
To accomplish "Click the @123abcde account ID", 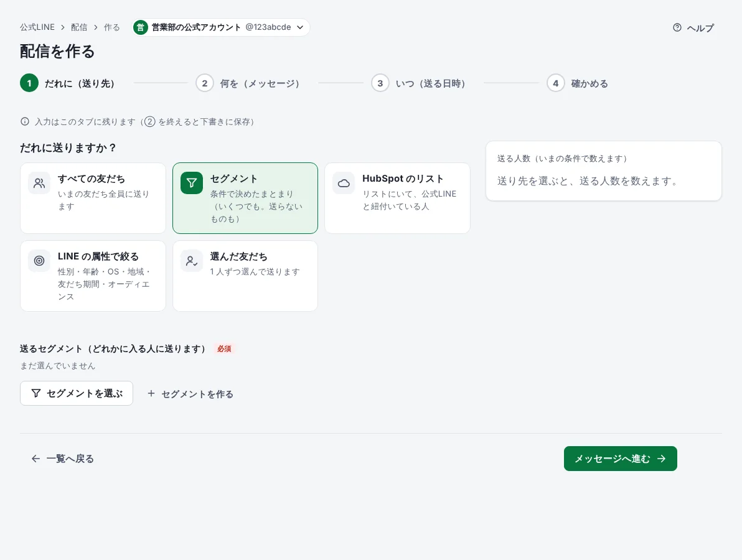I will click(268, 27).
